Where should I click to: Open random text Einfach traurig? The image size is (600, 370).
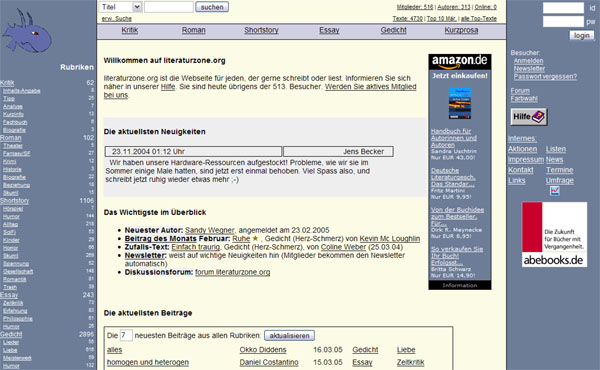(196, 247)
